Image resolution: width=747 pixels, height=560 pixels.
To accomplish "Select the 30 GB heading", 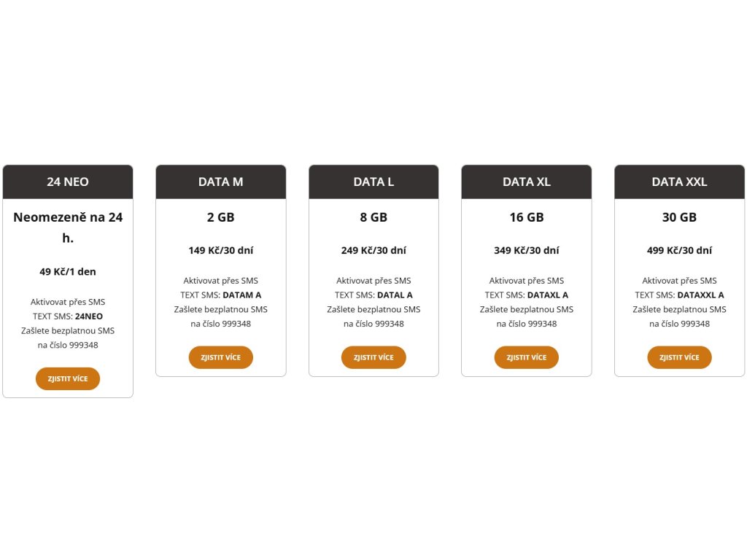I will click(679, 217).
